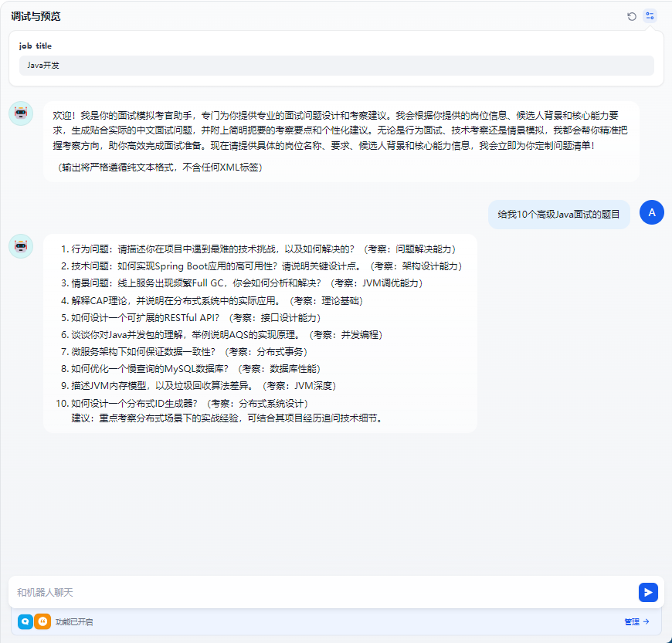Screen dimensions: 672x643
Task: Click the note about 不含任何XML标签
Action: click(160, 167)
